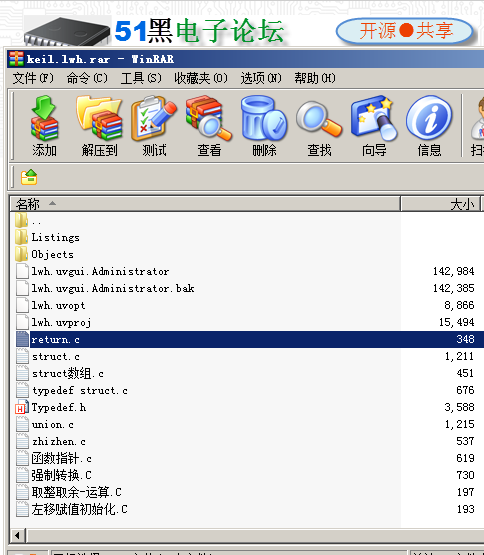Viewport: 484px width, 555px height.
Task: Click the 开源●共享 banner button
Action: (x=405, y=31)
